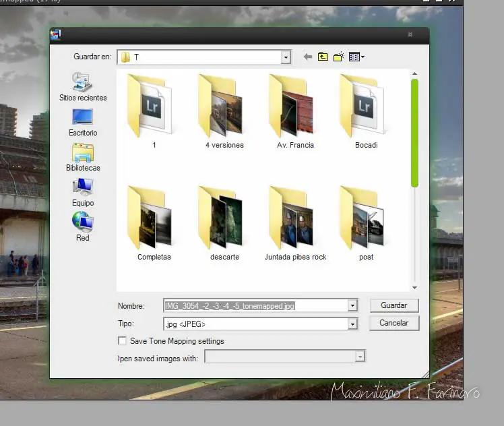
Task: Click the Cancelar button
Action: [x=394, y=323]
